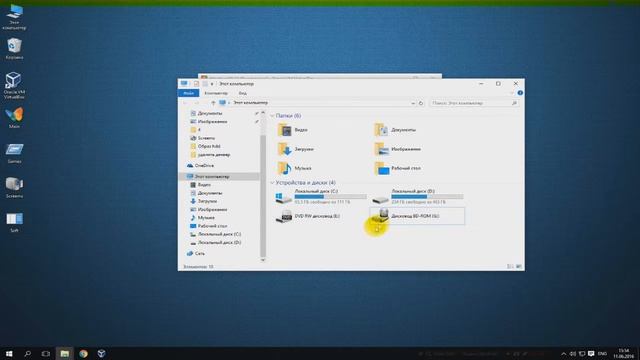Go up one level with Up arrow
The image size is (640, 360).
pos(213,103)
